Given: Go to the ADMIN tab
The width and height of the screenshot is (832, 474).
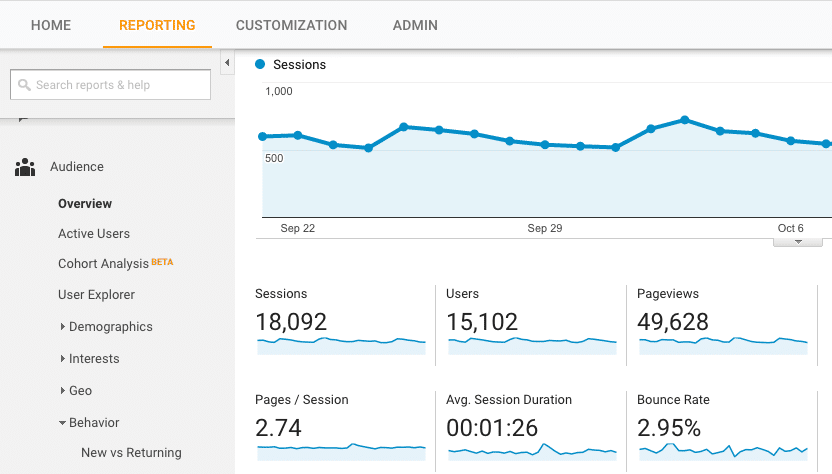Looking at the screenshot, I should coord(415,25).
